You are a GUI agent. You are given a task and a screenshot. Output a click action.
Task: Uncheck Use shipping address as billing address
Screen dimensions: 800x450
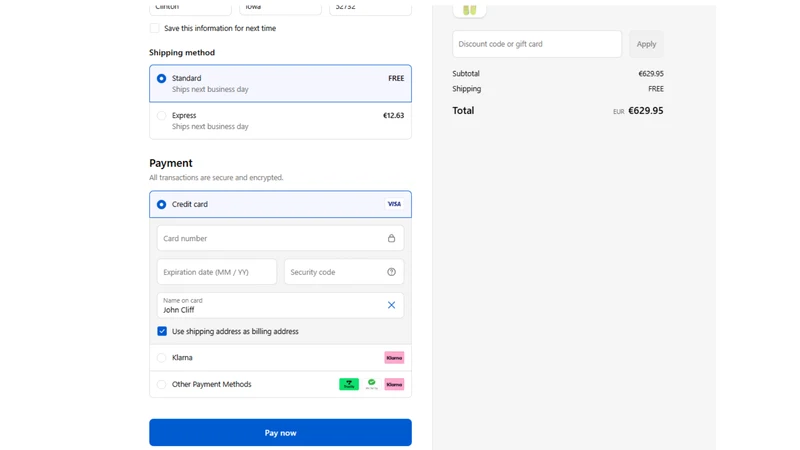162,331
